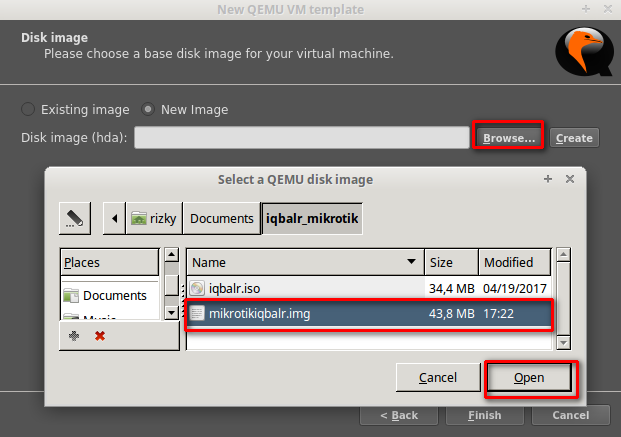
Task: Maximize the Select a QEMU disk image dialog
Action: pos(548,179)
